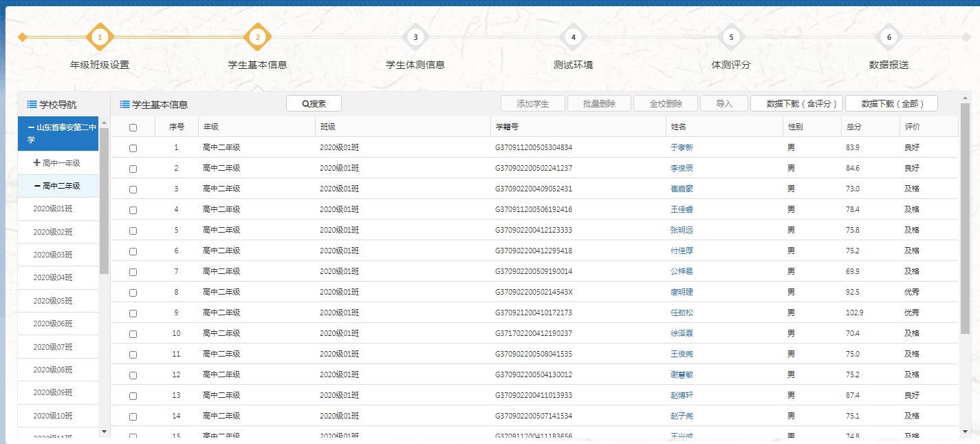Open student link 任劲松

coord(682,313)
